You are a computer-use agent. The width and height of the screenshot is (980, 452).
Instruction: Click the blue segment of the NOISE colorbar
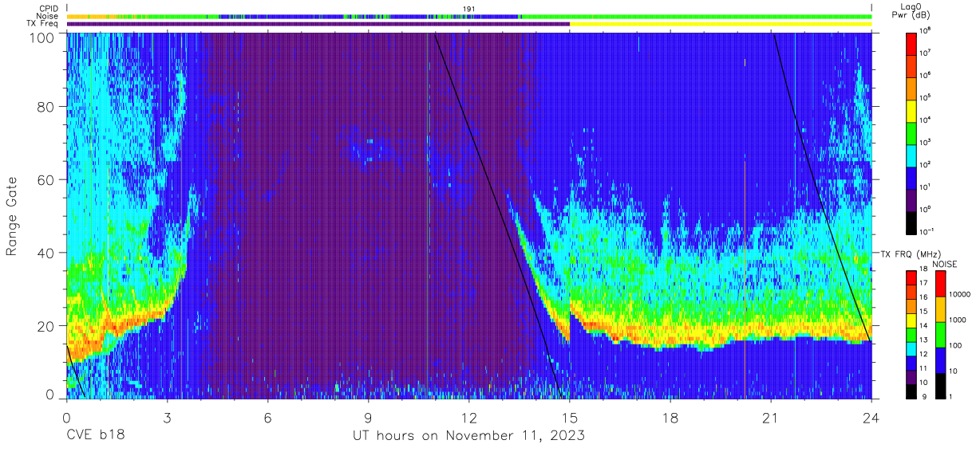tap(940, 359)
